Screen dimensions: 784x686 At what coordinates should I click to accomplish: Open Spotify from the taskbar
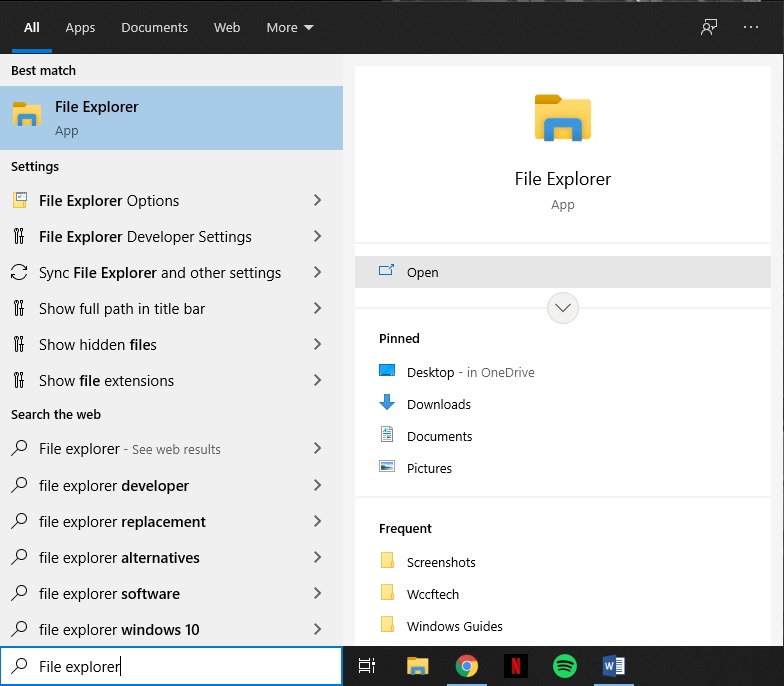(x=564, y=666)
